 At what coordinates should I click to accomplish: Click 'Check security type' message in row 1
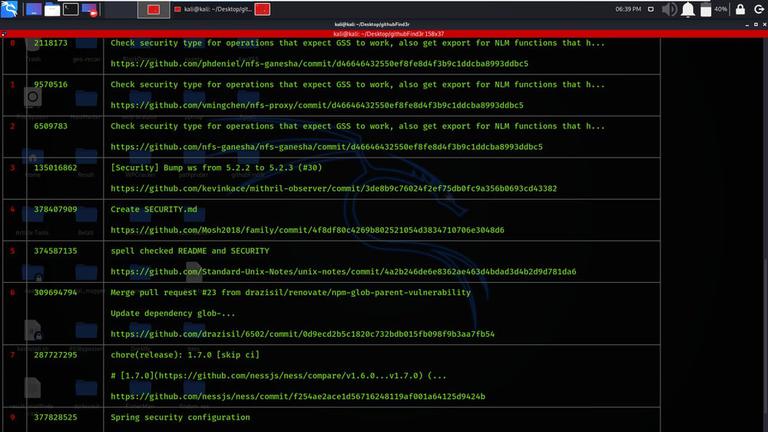click(358, 85)
